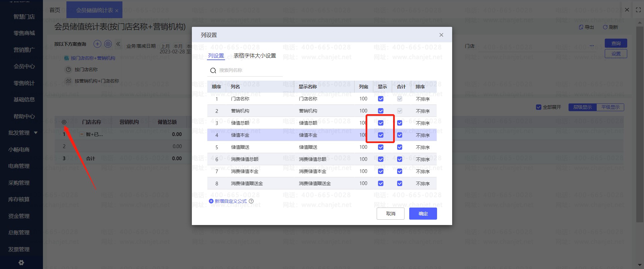Open help icon next to 新增自定义公式
The image size is (644, 269).
coord(251,201)
